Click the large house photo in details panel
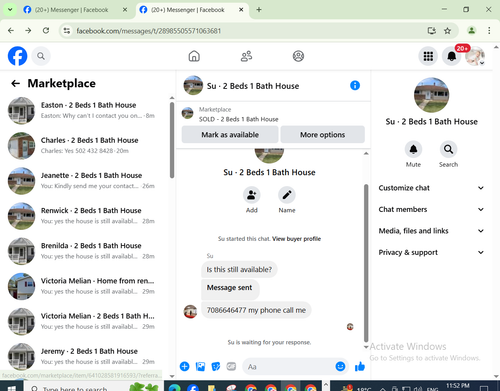Screen dimensions: 500x391 pyautogui.click(x=431, y=95)
